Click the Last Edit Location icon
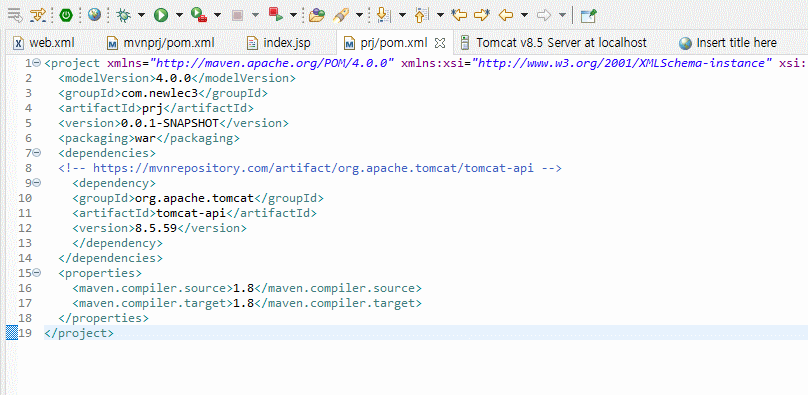Screen dimensions: 808x395 [459, 15]
